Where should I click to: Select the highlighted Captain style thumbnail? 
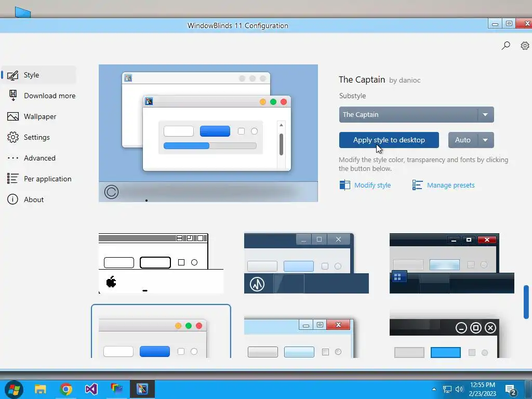pyautogui.click(x=161, y=331)
